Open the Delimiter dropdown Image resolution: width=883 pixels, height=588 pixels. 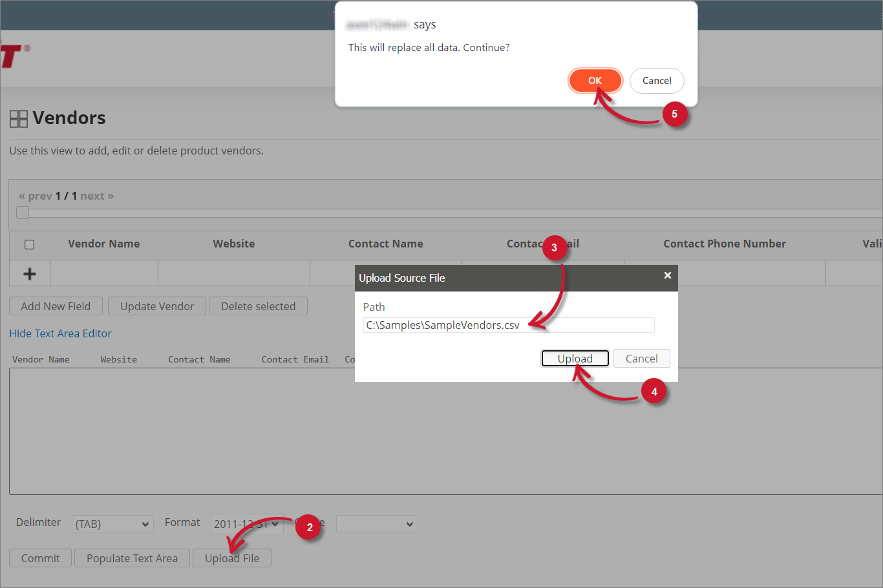click(x=112, y=524)
